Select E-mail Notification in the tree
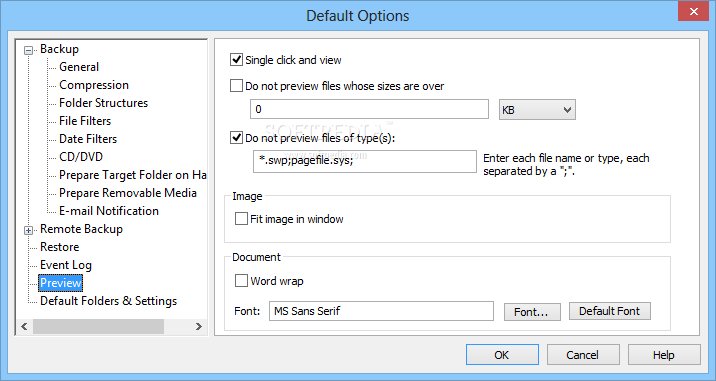The height and width of the screenshot is (381, 716). coord(109,211)
